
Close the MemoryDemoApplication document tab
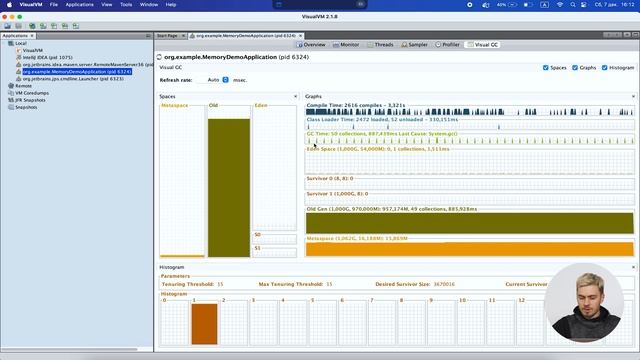(300, 36)
